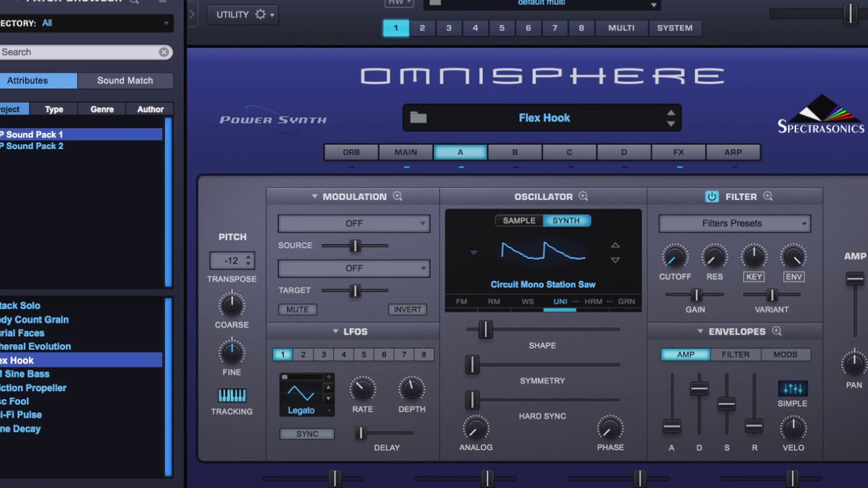Open the modulation Source OFF dropdown

coord(354,224)
